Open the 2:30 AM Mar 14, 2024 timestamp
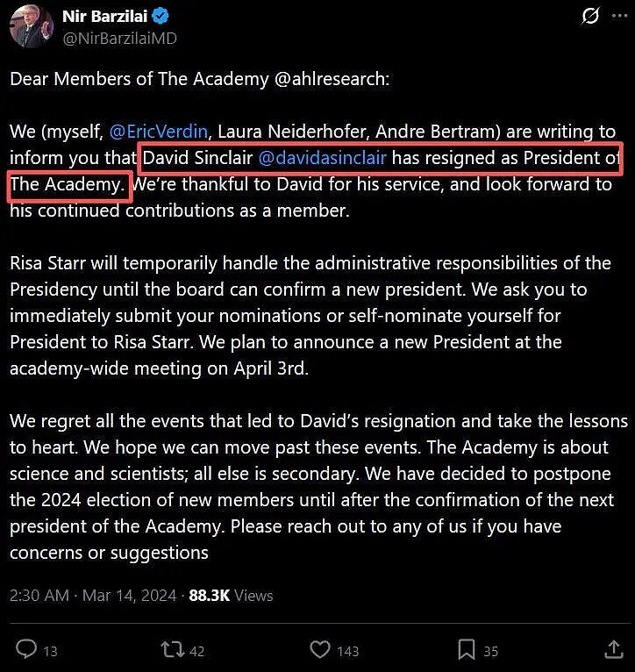Screen dimensions: 635x672 pyautogui.click(x=93, y=596)
